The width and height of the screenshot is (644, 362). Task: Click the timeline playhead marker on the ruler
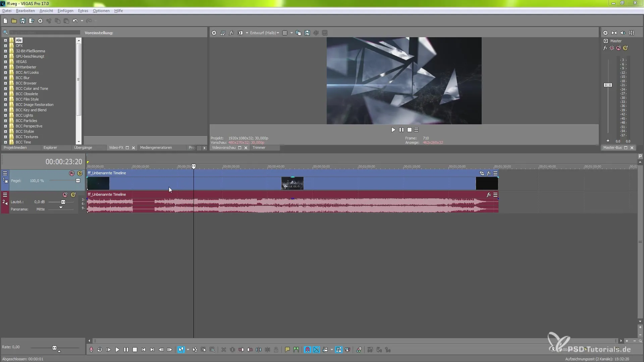click(x=194, y=166)
